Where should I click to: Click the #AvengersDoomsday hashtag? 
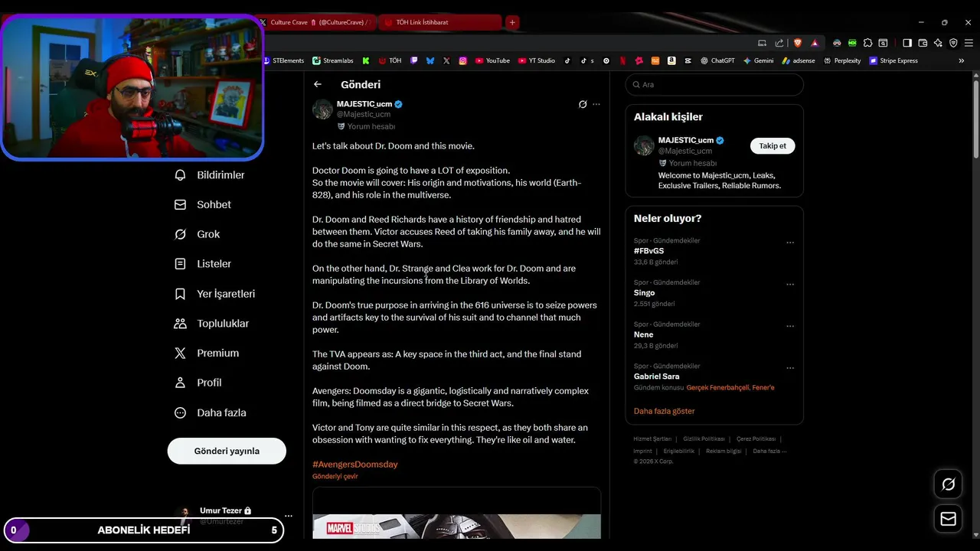point(354,465)
